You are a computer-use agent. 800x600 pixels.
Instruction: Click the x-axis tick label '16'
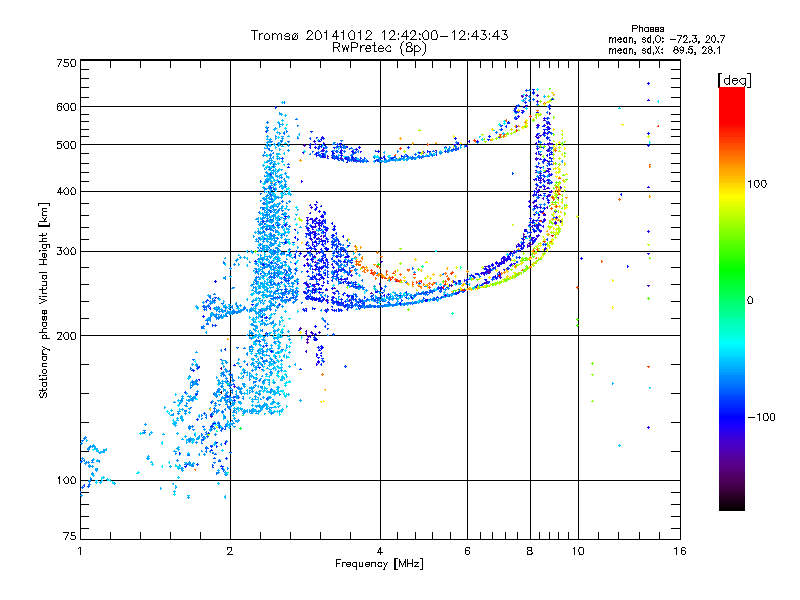tap(680, 551)
